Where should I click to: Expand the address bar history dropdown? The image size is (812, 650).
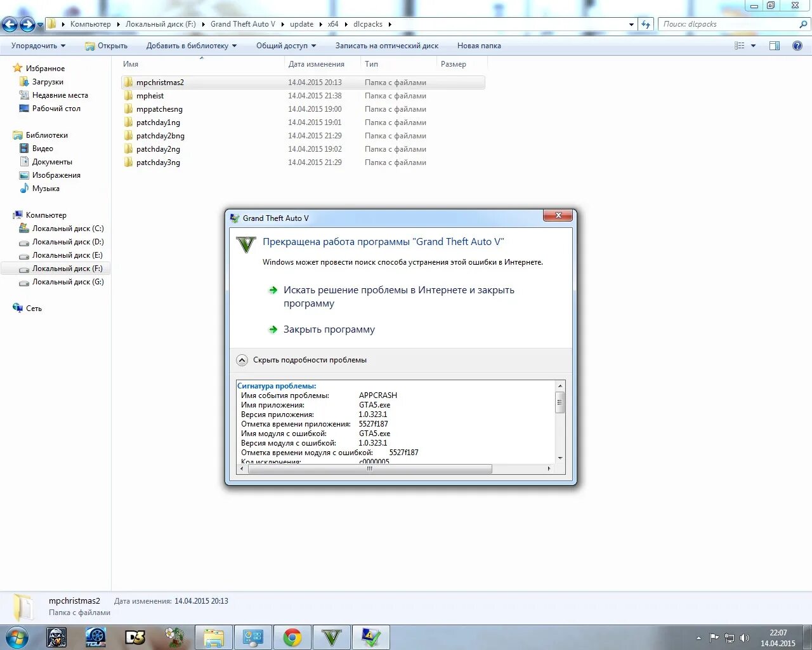(631, 25)
